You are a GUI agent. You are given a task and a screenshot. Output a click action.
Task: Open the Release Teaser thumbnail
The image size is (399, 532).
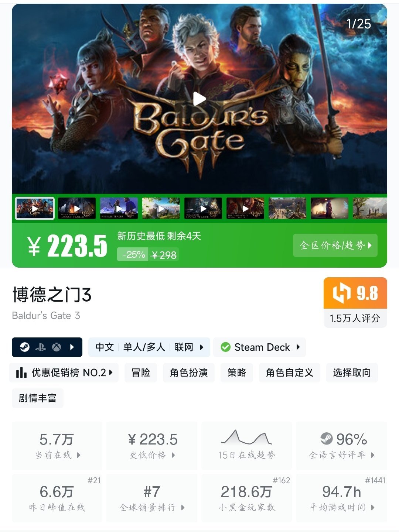[119, 208]
